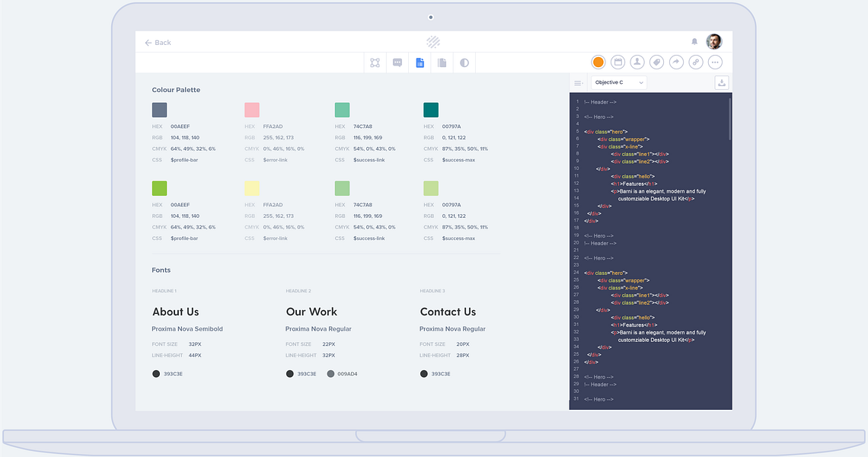
Task: Select the mint green 74C7A8 swatch in top row
Action: (x=342, y=110)
